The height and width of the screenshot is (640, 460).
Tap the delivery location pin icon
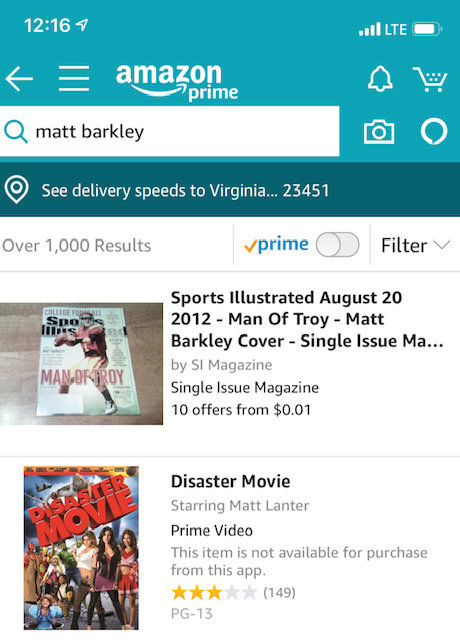tap(16, 190)
